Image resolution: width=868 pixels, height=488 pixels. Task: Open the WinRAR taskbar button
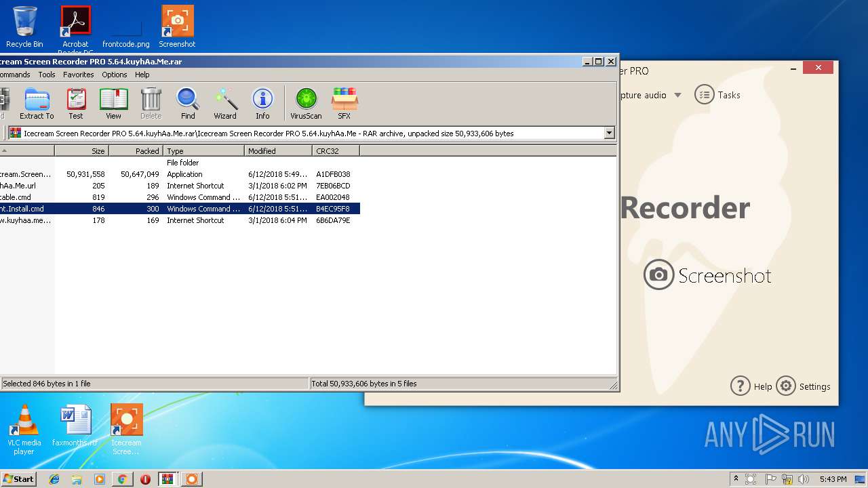coord(168,479)
